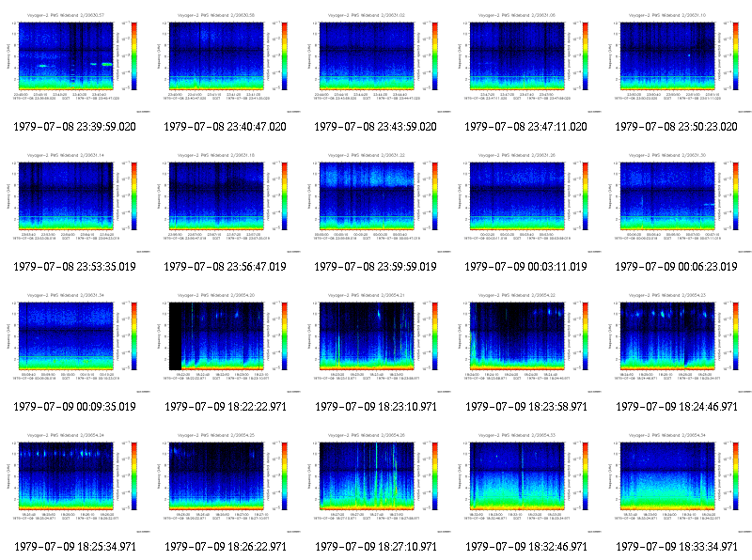Click the caption 1979-07-08 23:53:35.019
Viewport: 752px width, 560px height.
pyautogui.click(x=75, y=267)
